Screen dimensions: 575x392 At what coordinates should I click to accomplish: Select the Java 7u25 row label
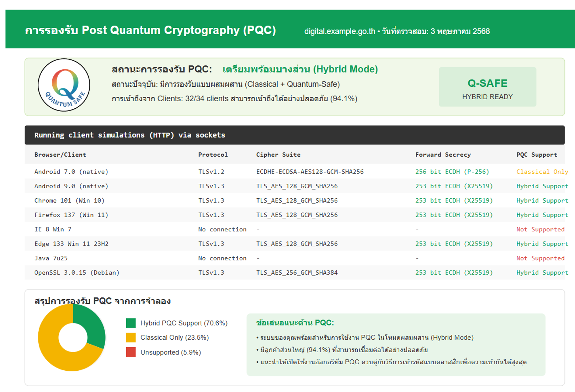[51, 258]
